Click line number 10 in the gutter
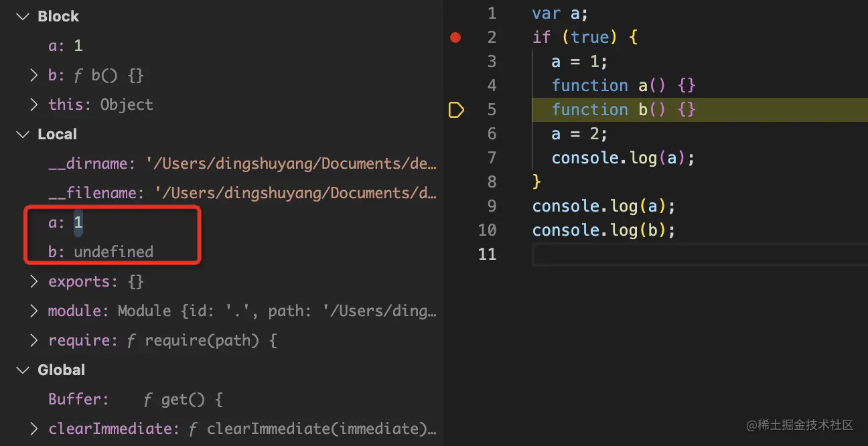Image resolution: width=868 pixels, height=446 pixels. pyautogui.click(x=488, y=230)
